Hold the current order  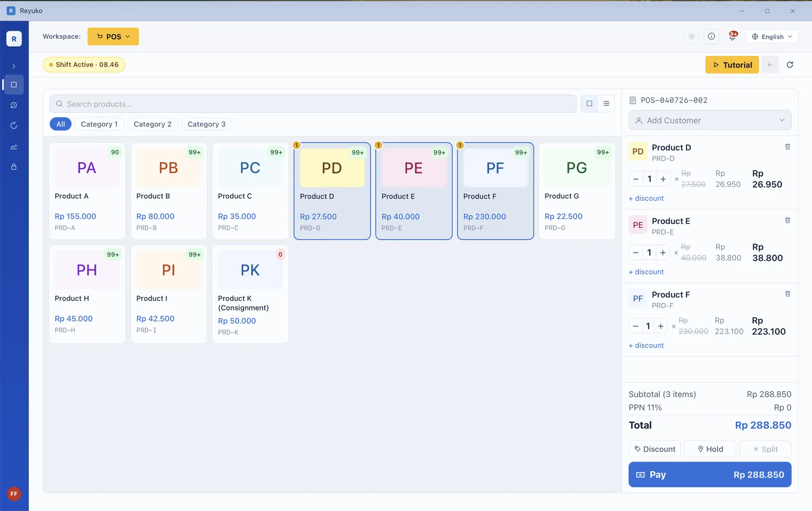tap(710, 449)
